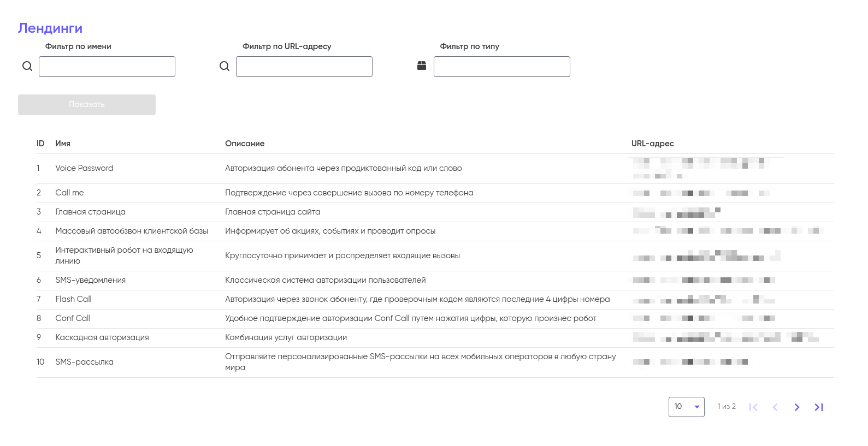Click the 'SMS-рассылка' row name

[x=84, y=362]
